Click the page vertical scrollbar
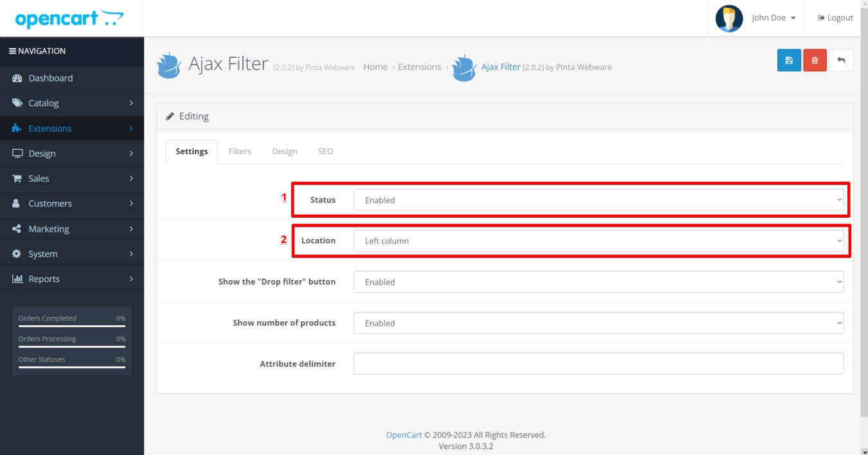This screenshot has height=455, width=868. [x=863, y=212]
